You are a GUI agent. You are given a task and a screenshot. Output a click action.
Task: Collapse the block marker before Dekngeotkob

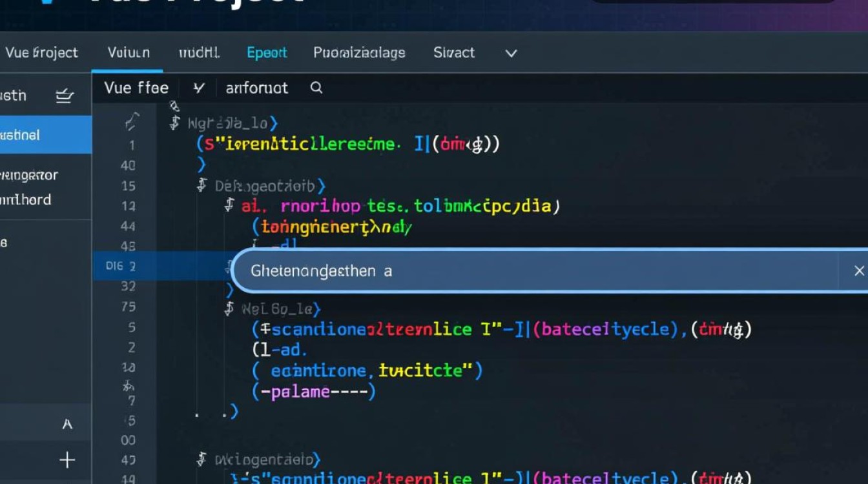pyautogui.click(x=201, y=187)
